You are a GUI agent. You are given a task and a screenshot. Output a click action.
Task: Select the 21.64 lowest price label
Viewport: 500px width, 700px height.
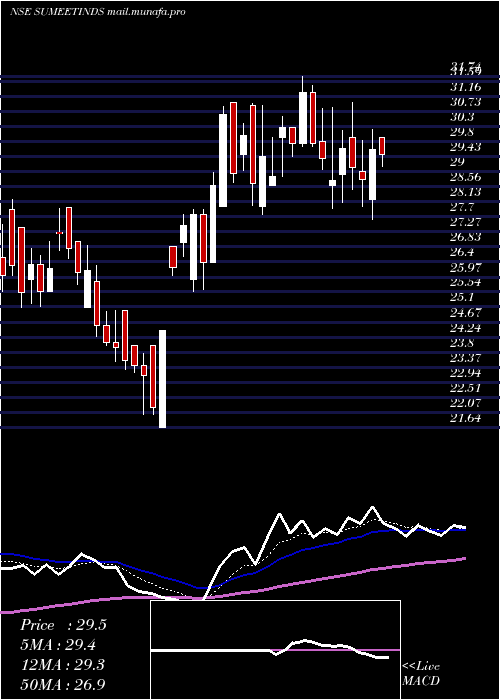[x=466, y=418]
